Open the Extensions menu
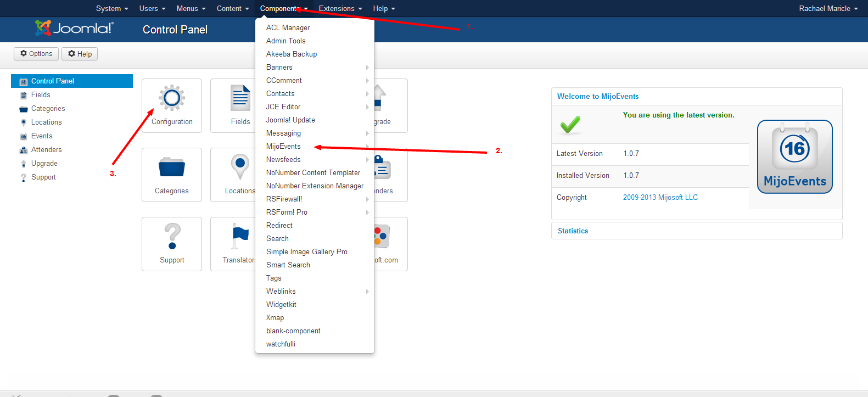 coord(340,9)
